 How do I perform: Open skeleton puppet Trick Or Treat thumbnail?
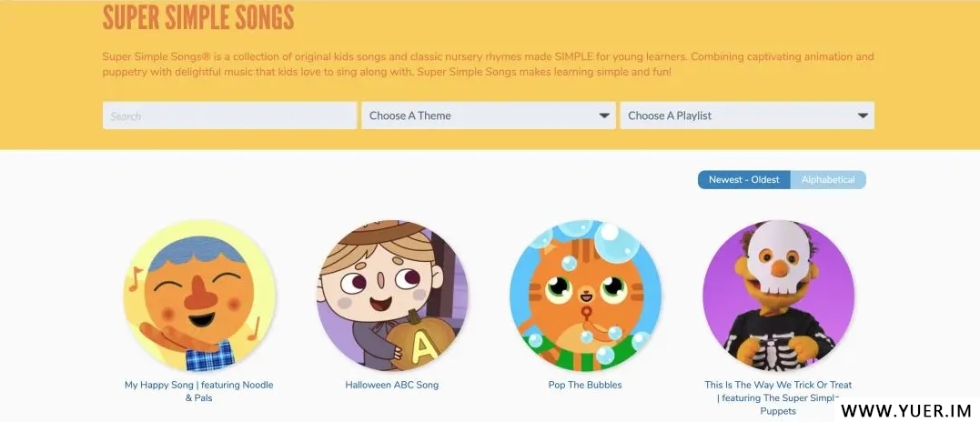(778, 296)
